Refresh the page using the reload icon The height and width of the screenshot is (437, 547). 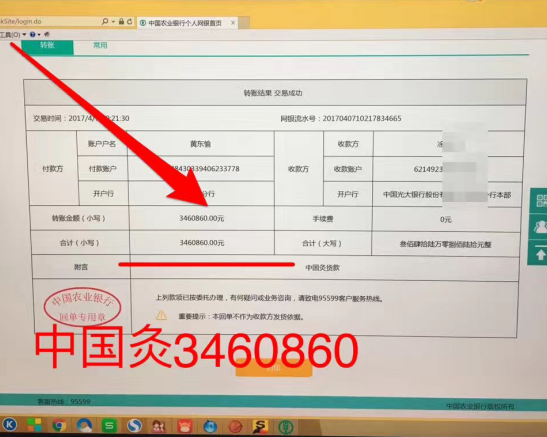click(129, 22)
